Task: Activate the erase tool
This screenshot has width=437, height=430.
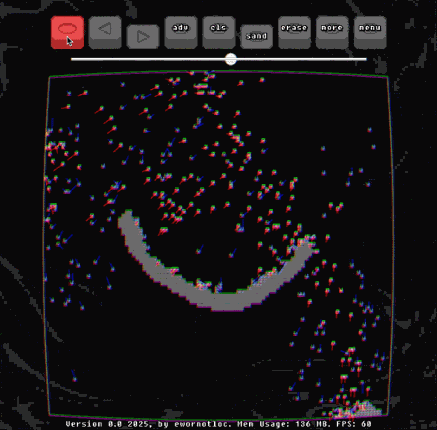Action: point(294,32)
